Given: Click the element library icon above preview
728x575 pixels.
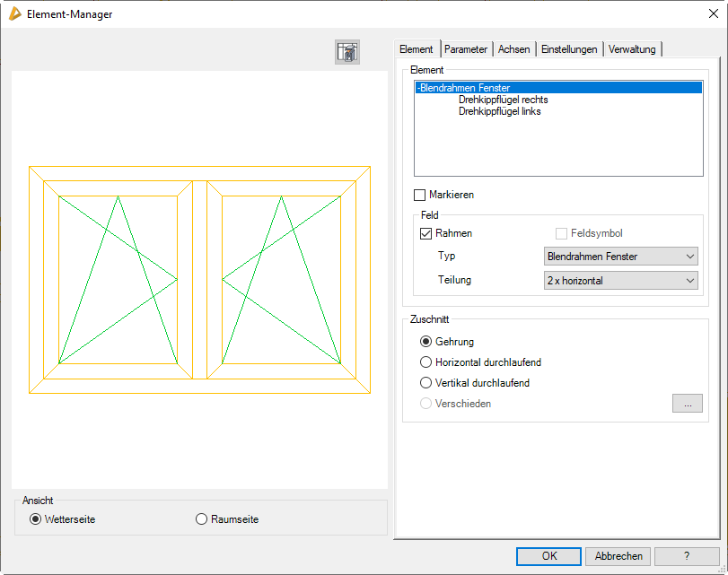Looking at the screenshot, I should [347, 52].
